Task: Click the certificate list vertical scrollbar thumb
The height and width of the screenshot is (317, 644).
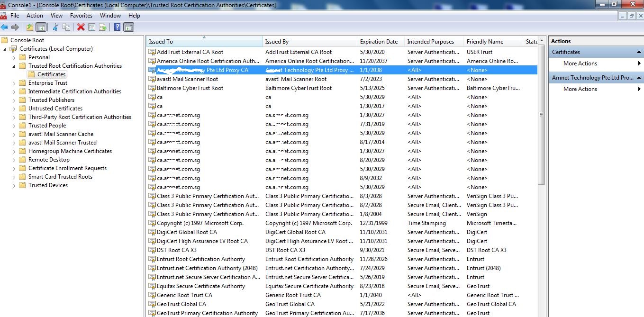Action: pos(542,115)
